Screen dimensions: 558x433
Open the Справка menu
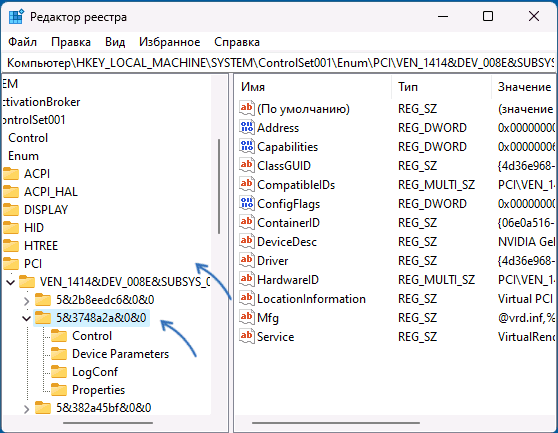coord(237,42)
